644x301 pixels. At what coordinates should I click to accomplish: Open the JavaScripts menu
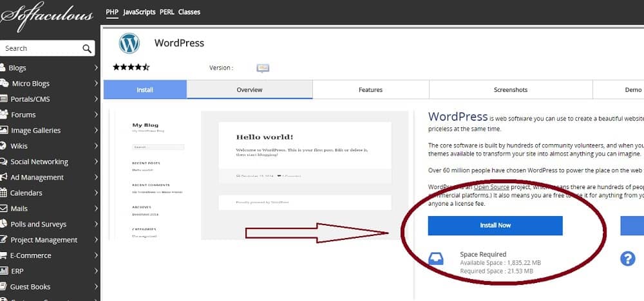139,12
